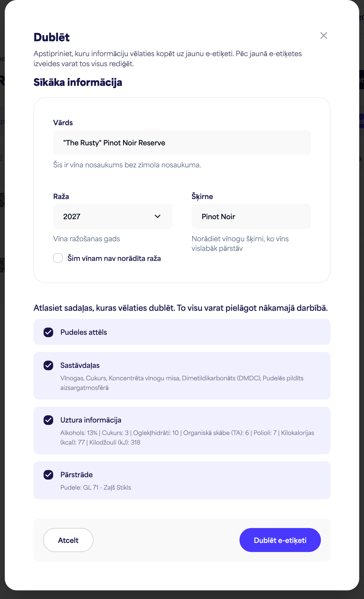
Task: Toggle the Uztura informācija checkmark icon
Action: (x=48, y=420)
